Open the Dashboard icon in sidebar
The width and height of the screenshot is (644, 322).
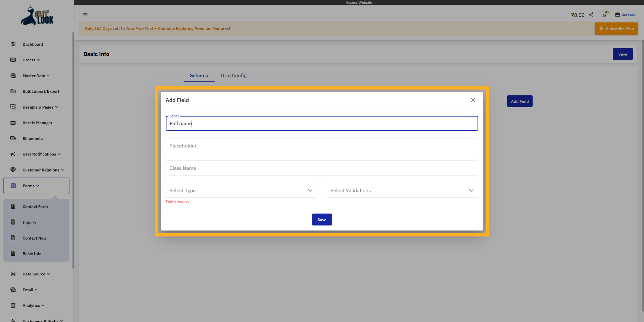pos(13,44)
